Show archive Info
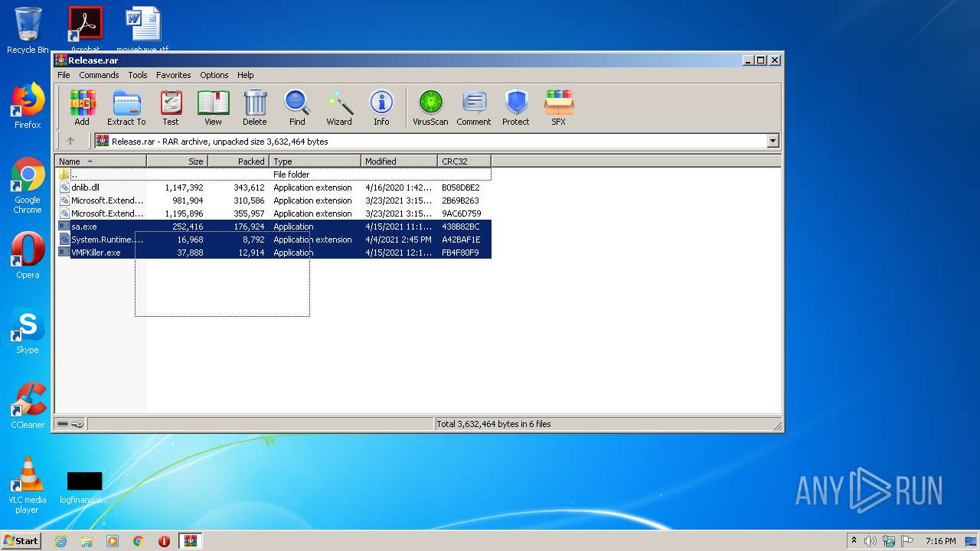This screenshot has height=551, width=980. pyautogui.click(x=381, y=108)
